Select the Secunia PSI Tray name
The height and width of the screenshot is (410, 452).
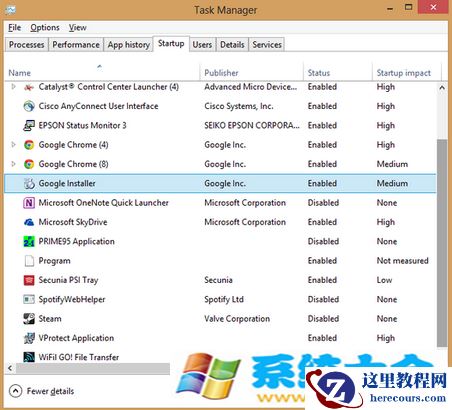(68, 280)
